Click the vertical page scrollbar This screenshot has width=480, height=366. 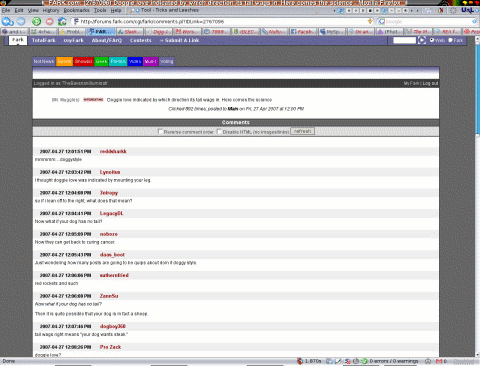pos(477,197)
